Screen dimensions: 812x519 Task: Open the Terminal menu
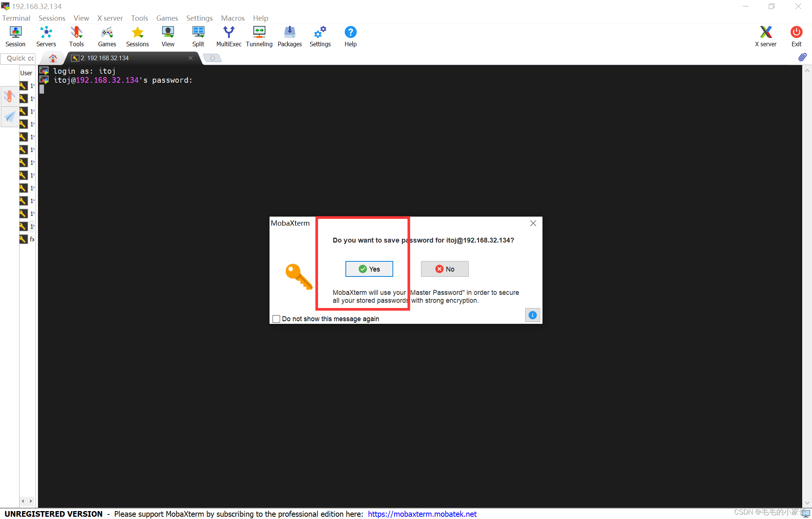(16, 18)
